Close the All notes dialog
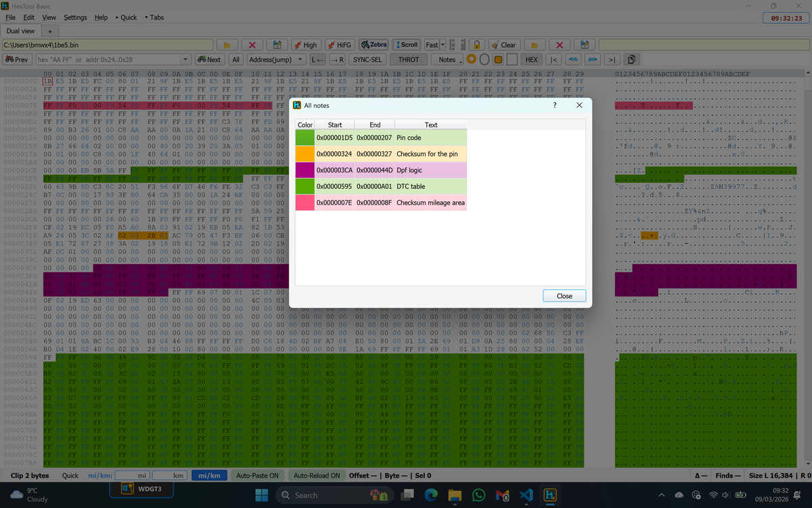The width and height of the screenshot is (812, 508). pyautogui.click(x=564, y=295)
